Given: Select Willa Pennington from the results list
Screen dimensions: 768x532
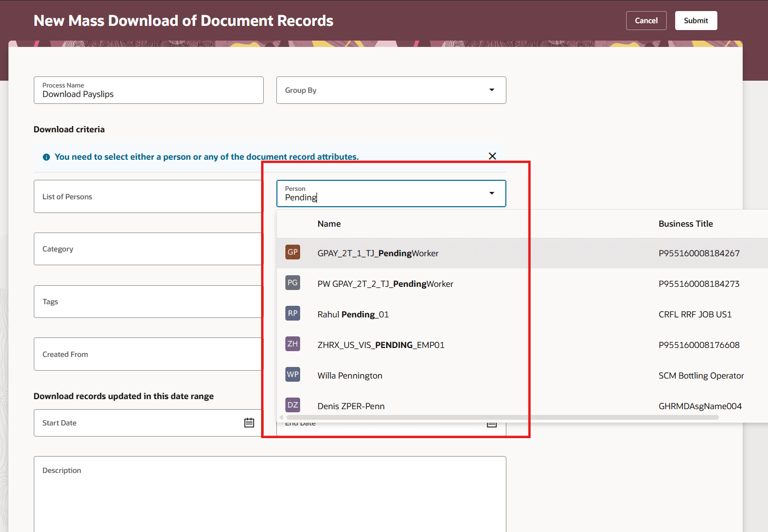Looking at the screenshot, I should coord(350,375).
